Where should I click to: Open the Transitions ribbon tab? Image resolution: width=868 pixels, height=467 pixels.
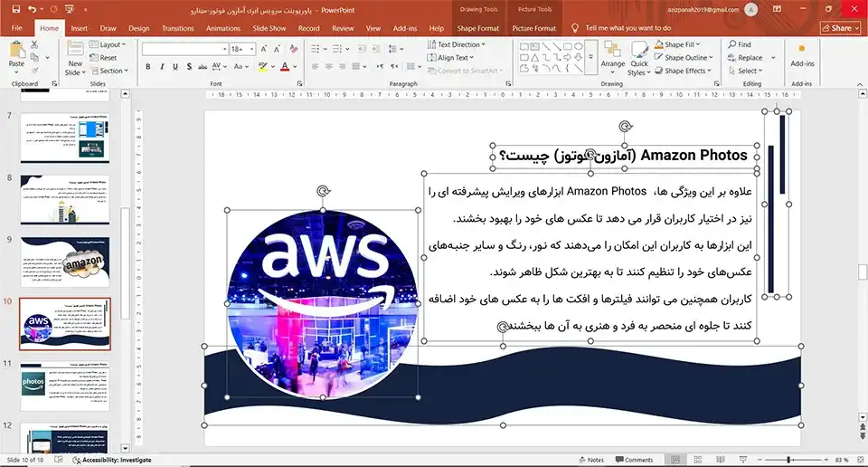tap(178, 28)
